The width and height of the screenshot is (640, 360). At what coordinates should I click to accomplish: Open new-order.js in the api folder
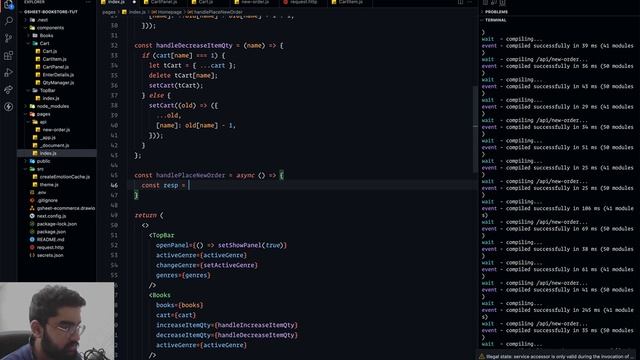click(x=56, y=130)
